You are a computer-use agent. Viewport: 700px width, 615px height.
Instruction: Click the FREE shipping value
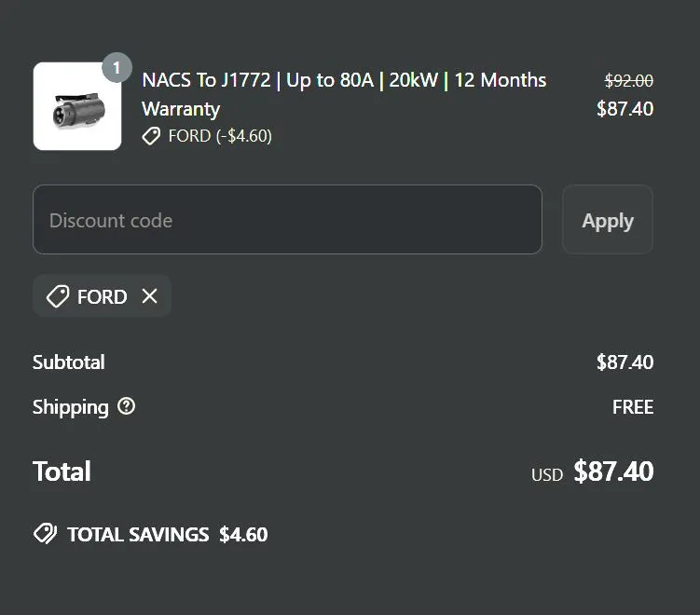click(x=632, y=406)
